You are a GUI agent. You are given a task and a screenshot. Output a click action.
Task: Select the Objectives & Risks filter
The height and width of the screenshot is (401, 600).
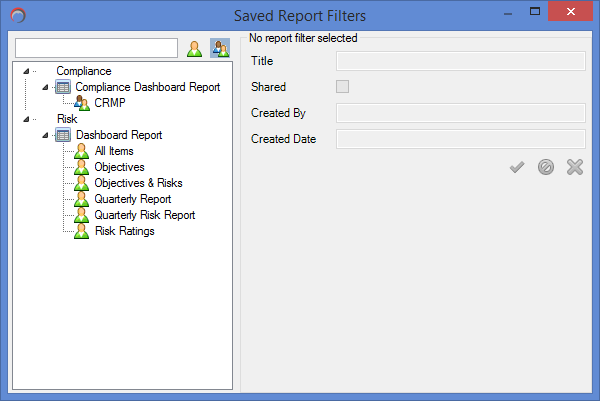coord(139,183)
